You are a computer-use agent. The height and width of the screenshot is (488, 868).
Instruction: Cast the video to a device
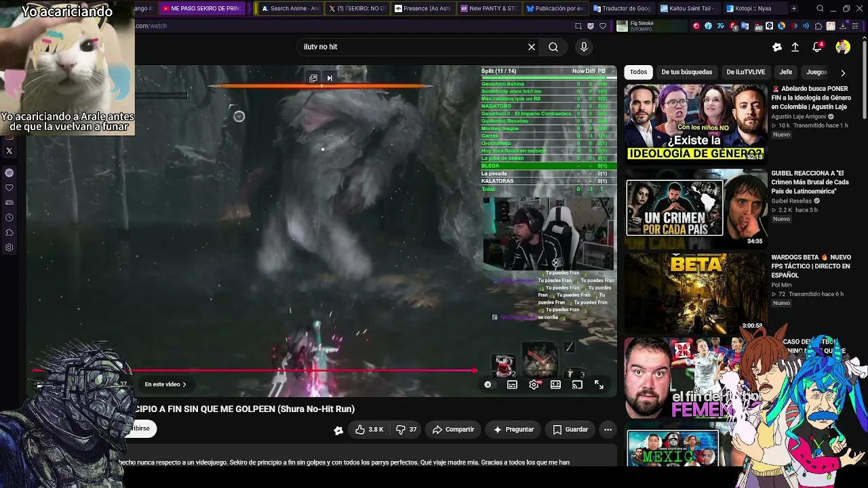(x=577, y=384)
